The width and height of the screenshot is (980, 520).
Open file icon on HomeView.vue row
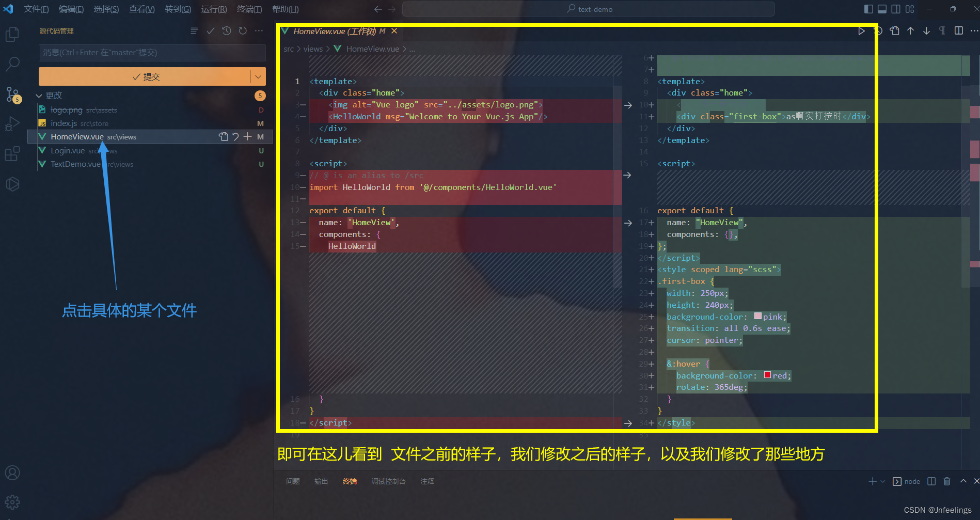pyautogui.click(x=223, y=137)
